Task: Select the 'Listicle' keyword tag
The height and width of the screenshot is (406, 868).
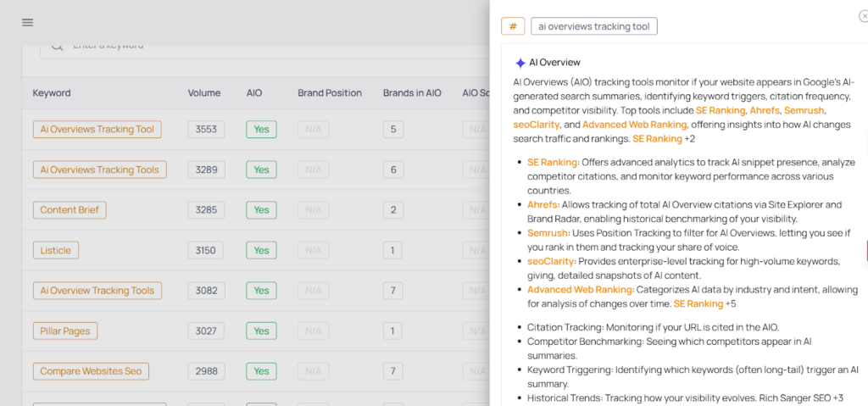Action: 56,250
